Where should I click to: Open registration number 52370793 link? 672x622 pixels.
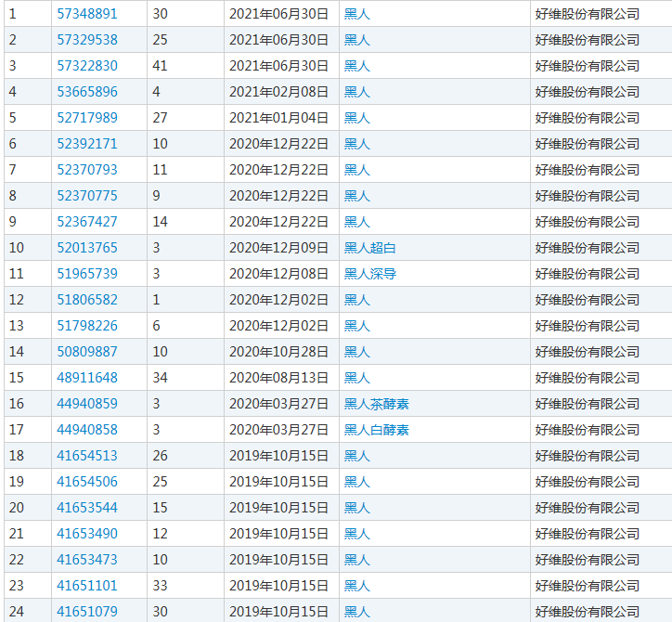(87, 170)
